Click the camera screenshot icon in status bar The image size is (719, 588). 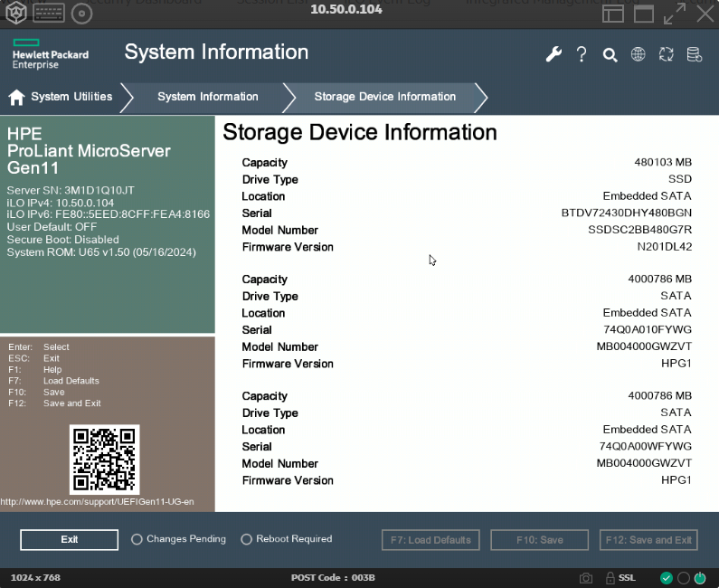pos(585,578)
